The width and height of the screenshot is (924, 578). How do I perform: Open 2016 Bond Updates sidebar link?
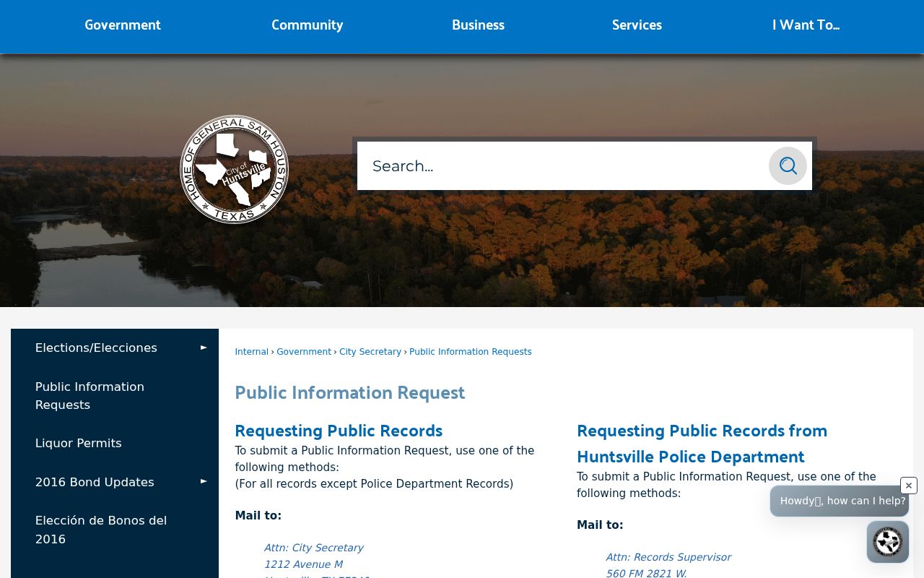[95, 482]
